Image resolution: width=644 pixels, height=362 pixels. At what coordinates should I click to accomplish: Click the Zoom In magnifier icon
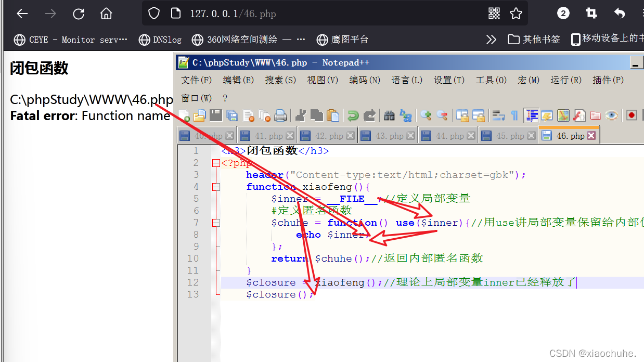[x=426, y=115]
